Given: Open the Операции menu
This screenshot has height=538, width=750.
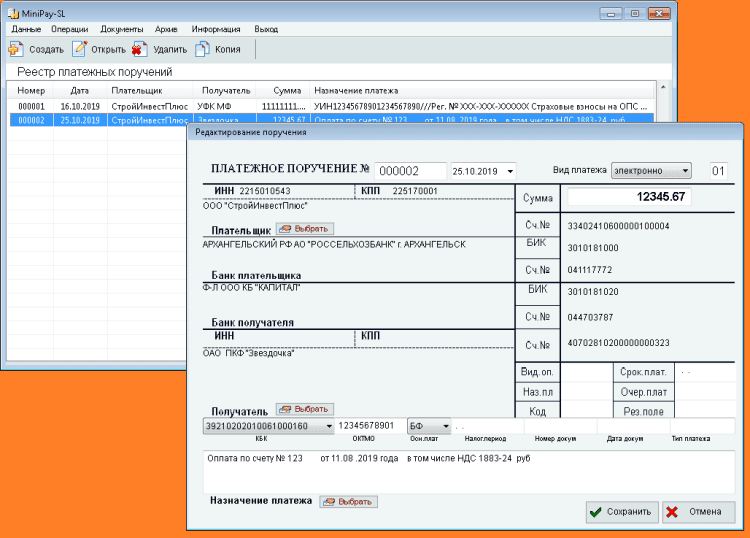Looking at the screenshot, I should 69,30.
